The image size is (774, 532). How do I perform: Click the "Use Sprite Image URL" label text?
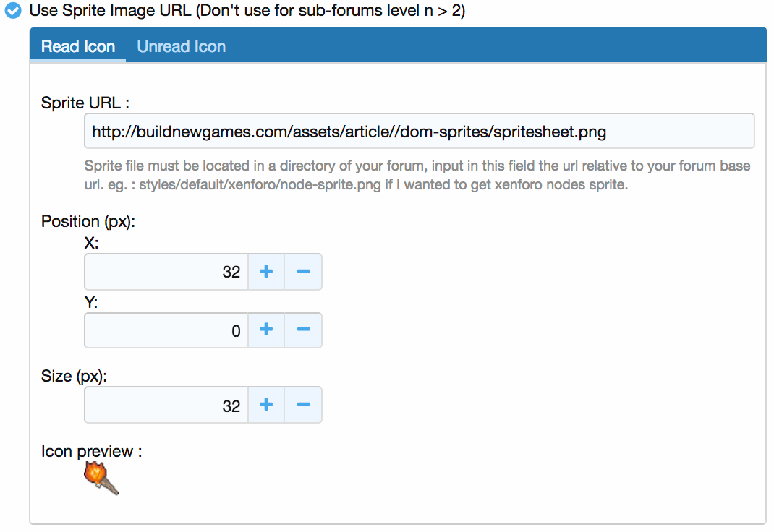pyautogui.click(x=246, y=12)
